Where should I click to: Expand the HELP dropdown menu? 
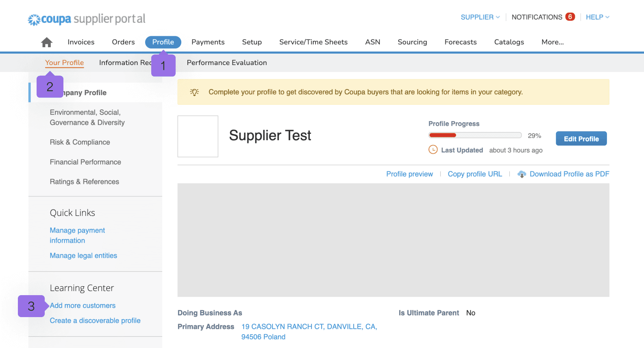click(597, 17)
